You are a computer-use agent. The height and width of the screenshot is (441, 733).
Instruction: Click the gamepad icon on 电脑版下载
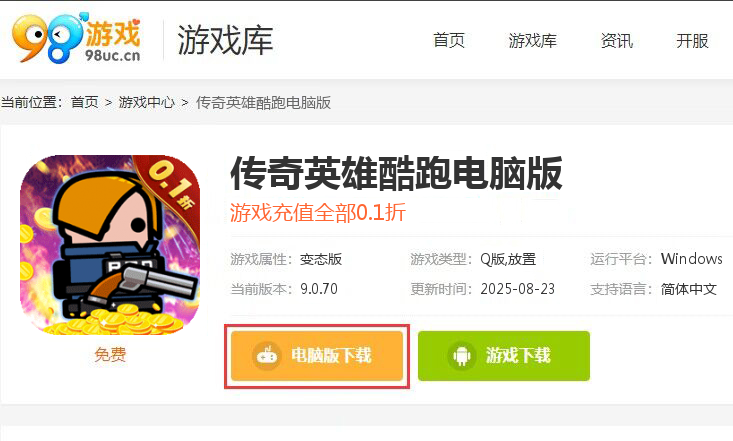(267, 355)
